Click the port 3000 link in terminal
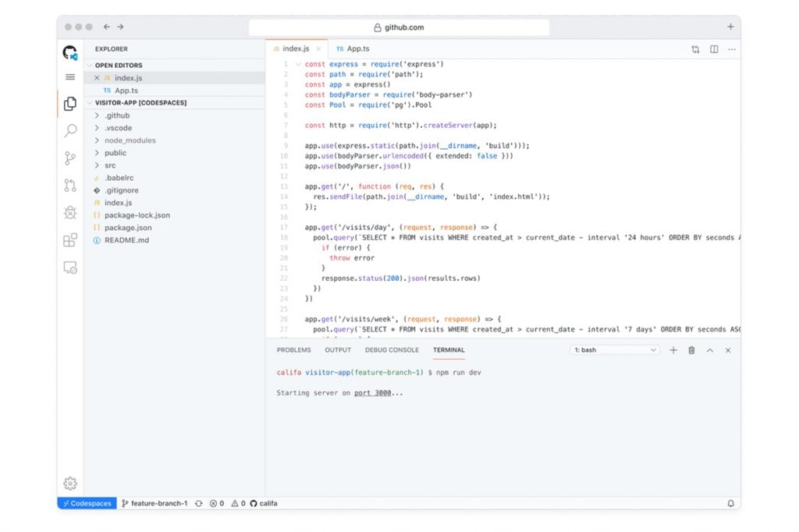This screenshot has width=799, height=532. coord(373,393)
